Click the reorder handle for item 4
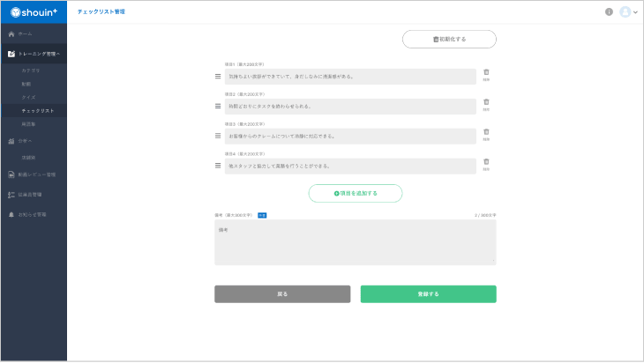This screenshot has width=644, height=363. coord(218,166)
